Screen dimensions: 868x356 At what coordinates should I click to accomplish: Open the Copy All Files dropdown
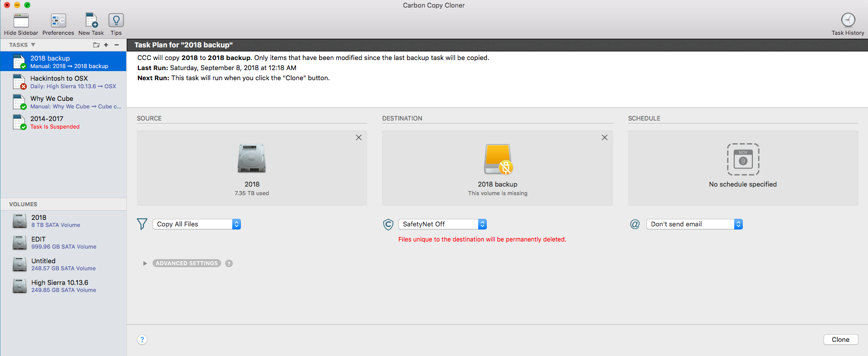click(x=196, y=224)
